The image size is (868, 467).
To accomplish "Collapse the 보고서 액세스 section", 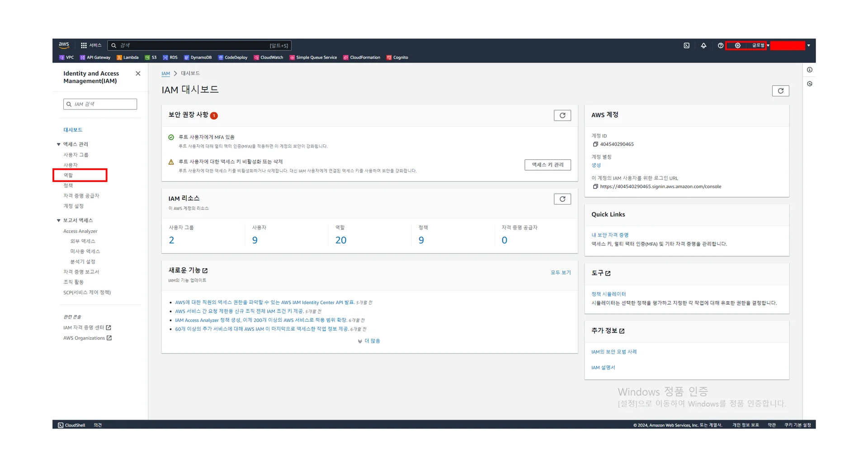I will (59, 220).
